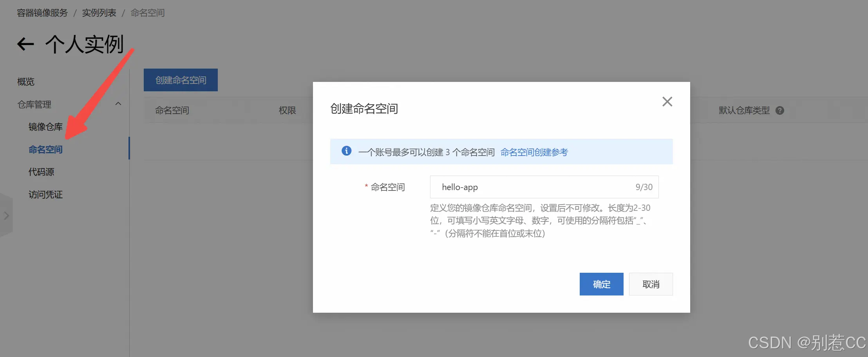This screenshot has width=868, height=357.
Task: Click the 权限 table column header
Action: [x=287, y=111]
